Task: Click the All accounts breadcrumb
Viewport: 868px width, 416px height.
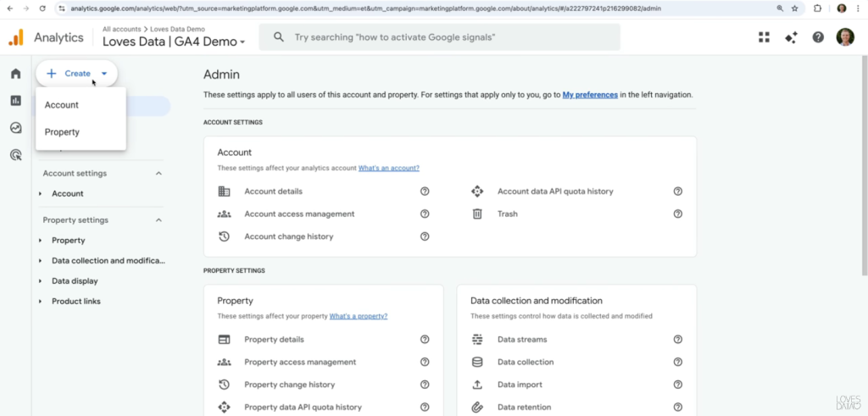Action: 122,30
